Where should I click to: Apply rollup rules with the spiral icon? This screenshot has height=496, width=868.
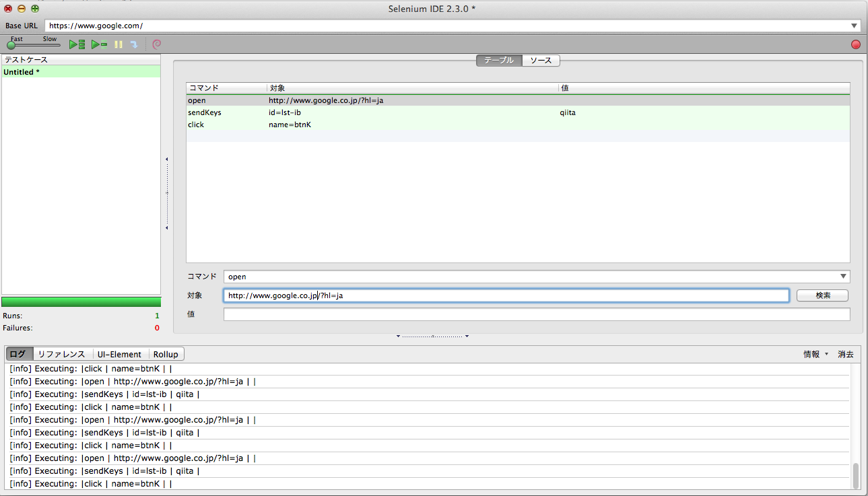click(x=157, y=44)
